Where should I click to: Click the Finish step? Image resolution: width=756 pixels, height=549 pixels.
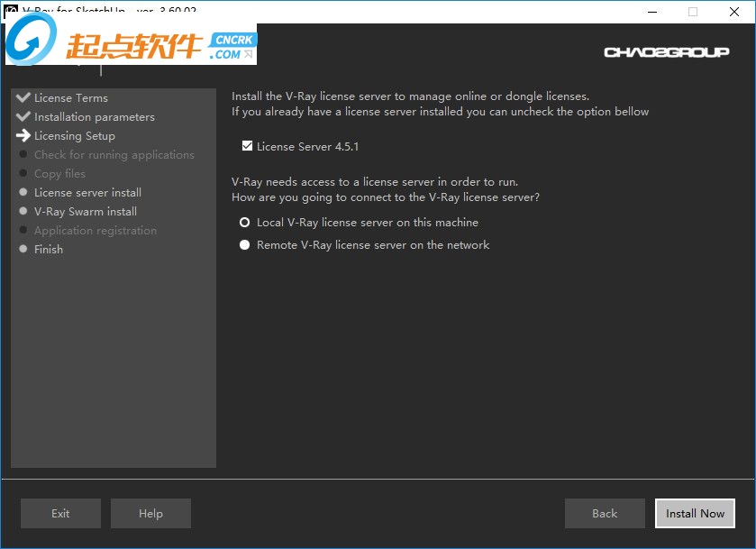[x=49, y=250]
